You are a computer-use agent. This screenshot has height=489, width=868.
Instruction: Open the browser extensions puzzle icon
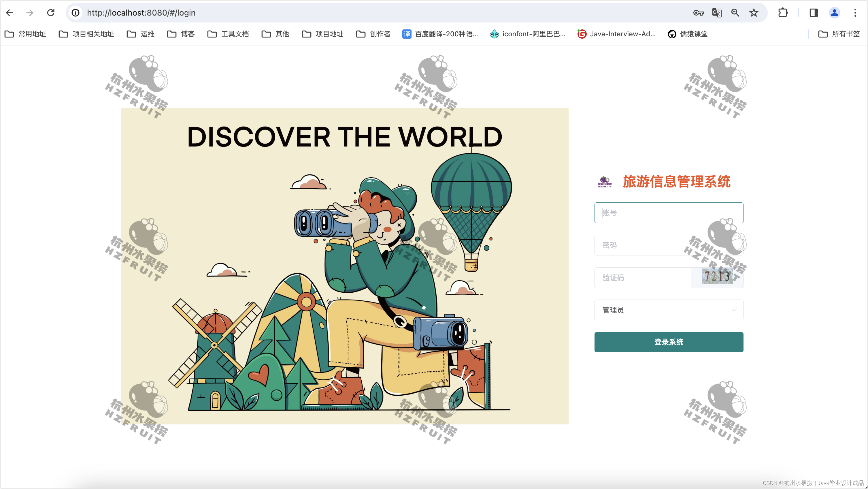(x=783, y=13)
